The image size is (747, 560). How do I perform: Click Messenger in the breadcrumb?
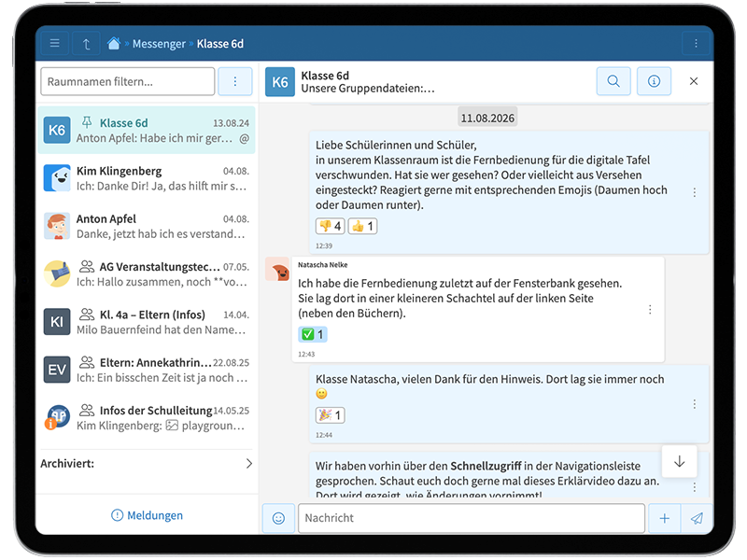point(159,44)
